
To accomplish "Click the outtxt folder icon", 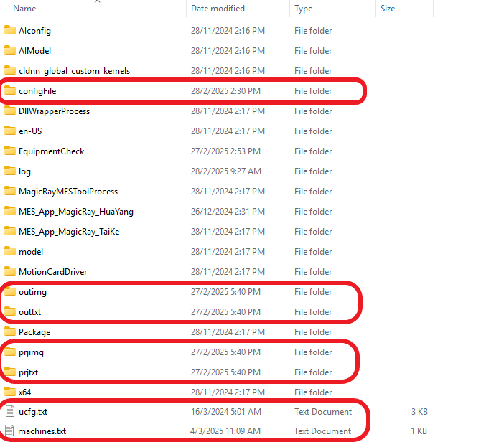I will (10, 311).
